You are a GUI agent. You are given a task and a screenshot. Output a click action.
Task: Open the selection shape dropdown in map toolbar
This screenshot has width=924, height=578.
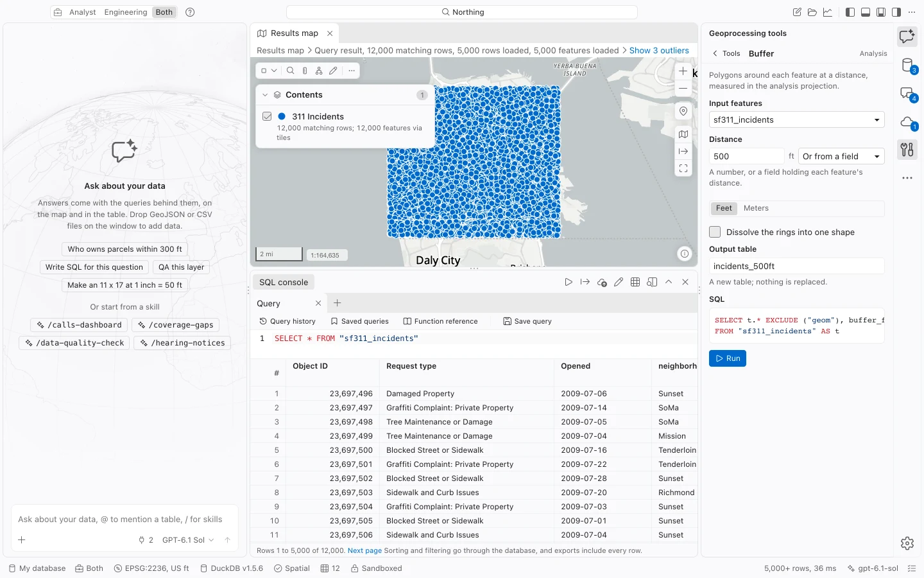click(x=269, y=71)
